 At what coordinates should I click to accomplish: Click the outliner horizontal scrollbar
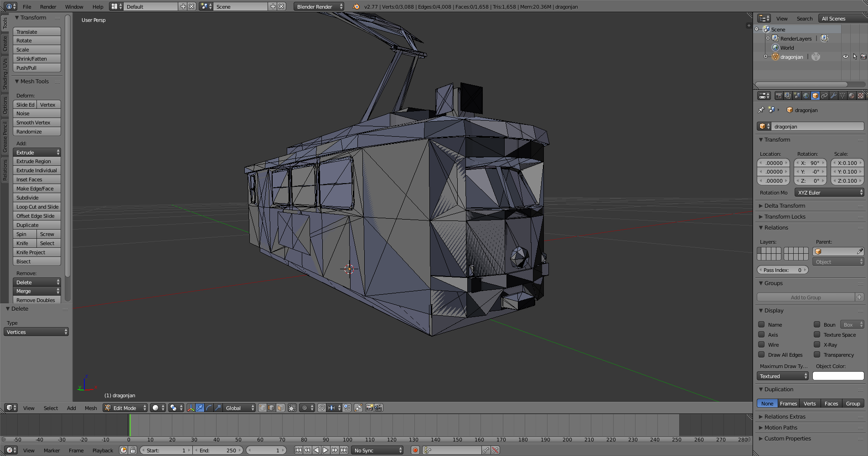tap(801, 84)
